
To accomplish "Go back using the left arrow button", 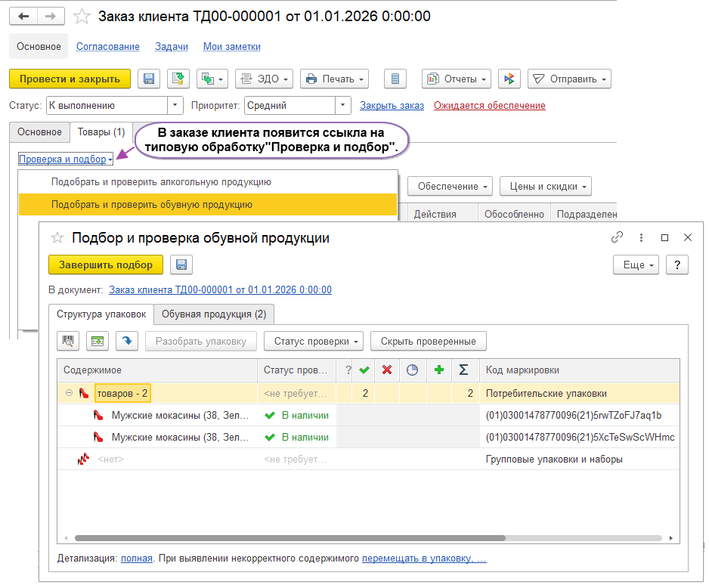I will click(23, 17).
